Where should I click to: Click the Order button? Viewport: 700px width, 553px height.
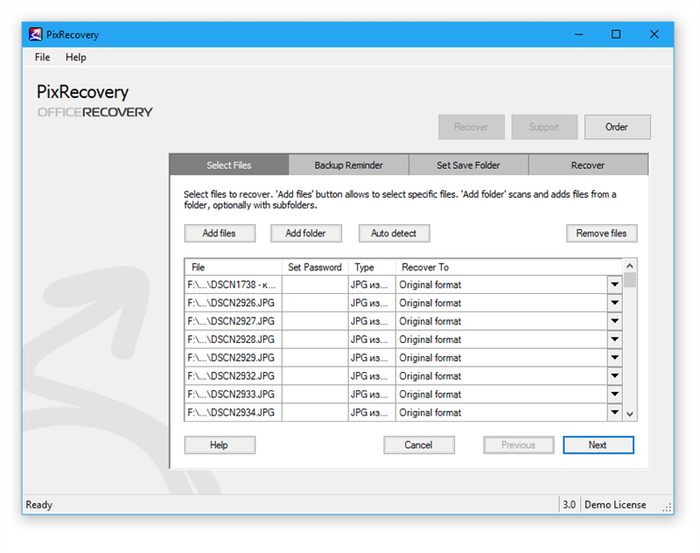[x=616, y=127]
